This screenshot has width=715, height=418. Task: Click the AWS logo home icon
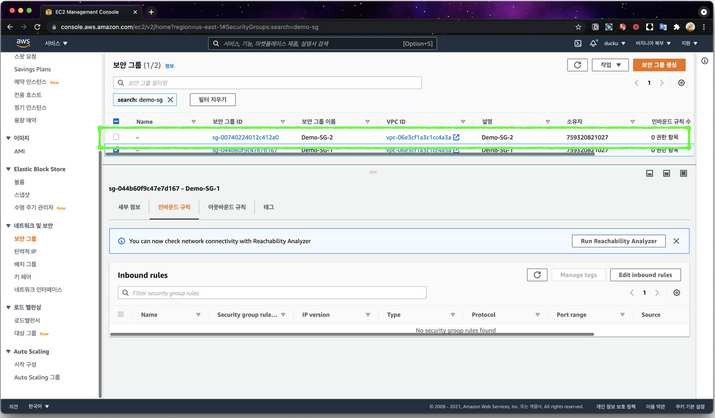22,44
